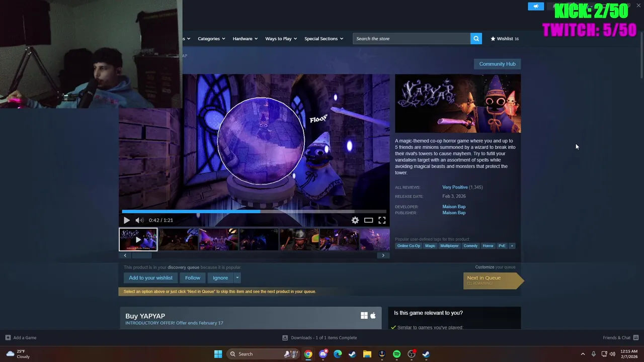Click the Apple logo on the Buy YAPYAP panel
Viewport: 644px width, 362px height.
point(373,316)
